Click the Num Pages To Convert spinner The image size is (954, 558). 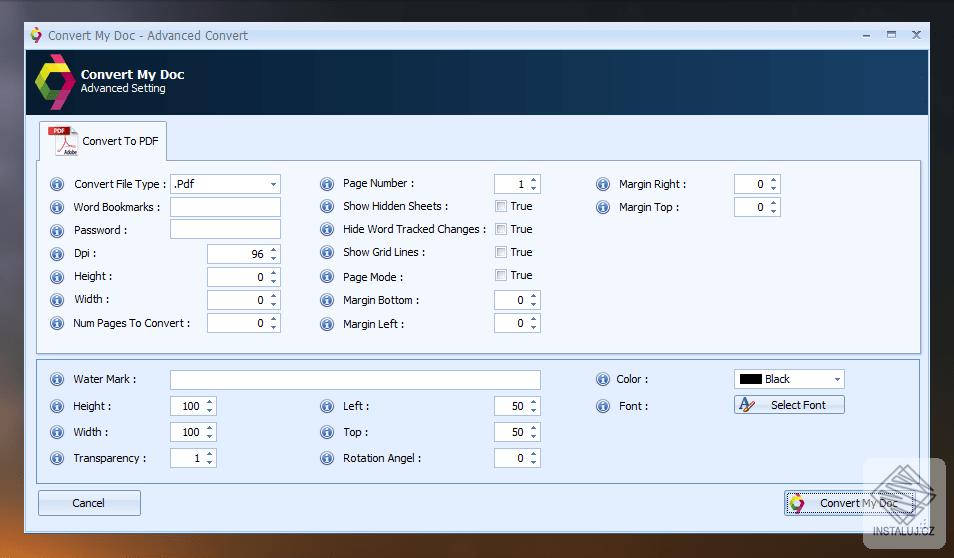(243, 324)
